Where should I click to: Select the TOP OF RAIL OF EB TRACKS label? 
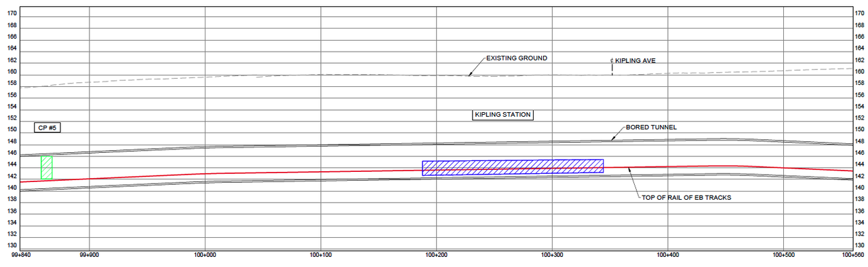click(x=686, y=198)
